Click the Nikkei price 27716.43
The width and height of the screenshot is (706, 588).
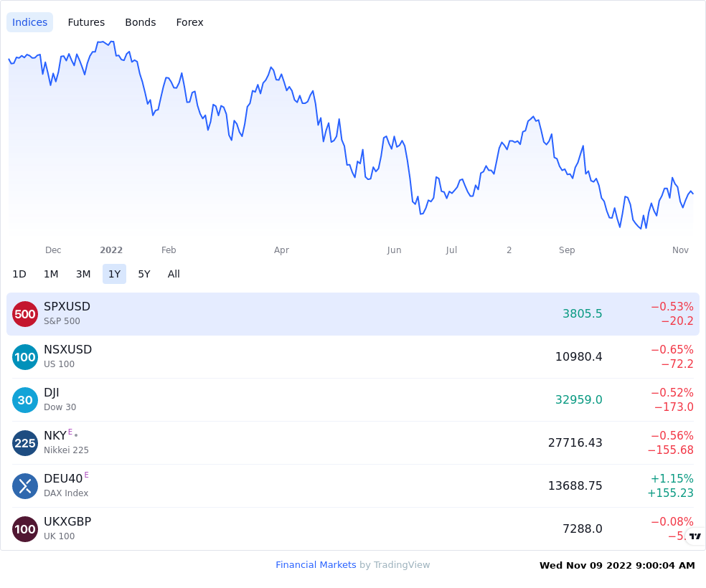click(x=575, y=442)
